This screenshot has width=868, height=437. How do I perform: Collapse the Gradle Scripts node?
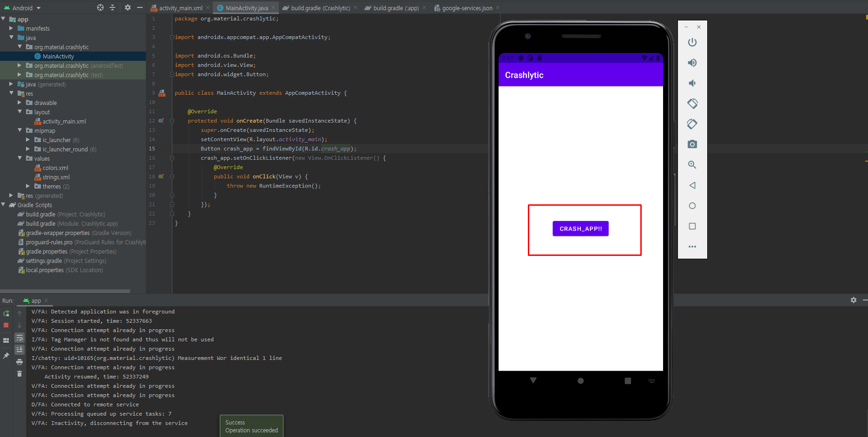click(4, 205)
